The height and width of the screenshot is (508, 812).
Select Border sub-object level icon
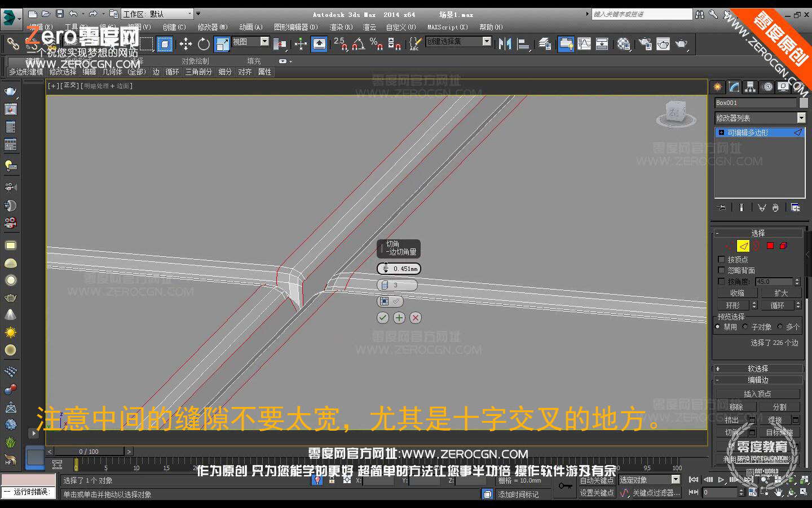point(757,246)
